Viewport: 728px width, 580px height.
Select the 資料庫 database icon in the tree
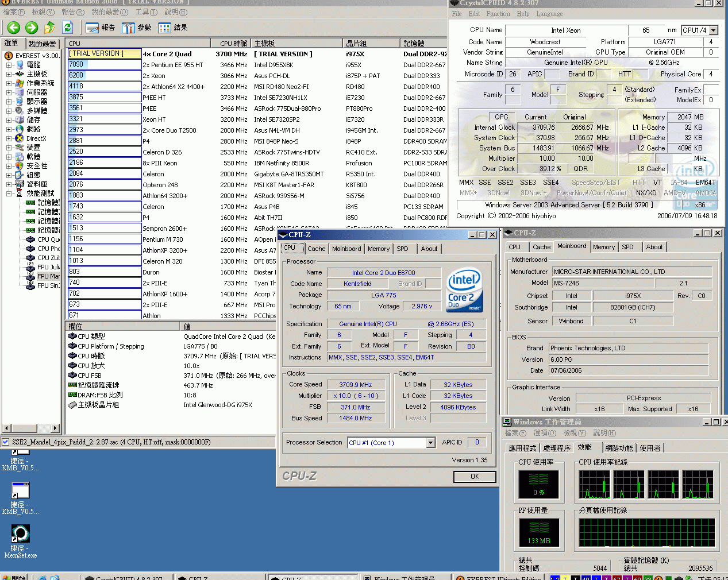coord(20,184)
